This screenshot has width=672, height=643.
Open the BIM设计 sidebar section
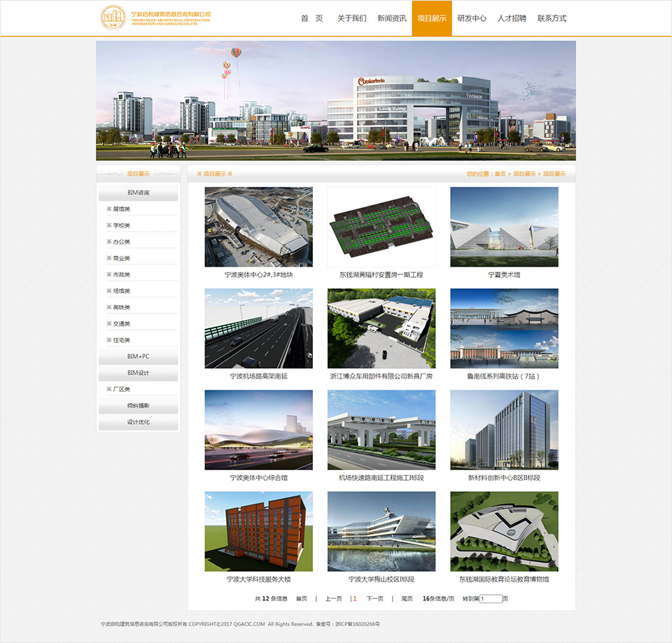140,373
